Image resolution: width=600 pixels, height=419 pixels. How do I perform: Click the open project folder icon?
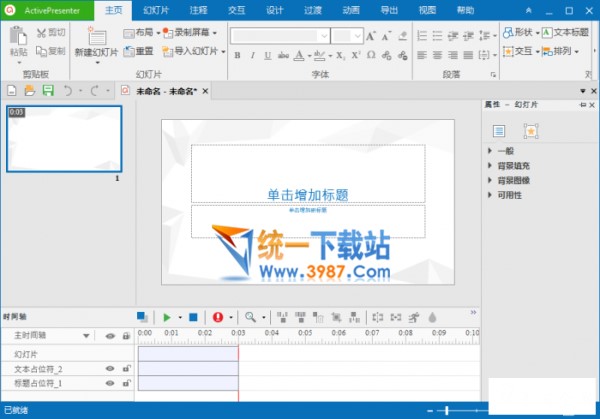[29, 91]
